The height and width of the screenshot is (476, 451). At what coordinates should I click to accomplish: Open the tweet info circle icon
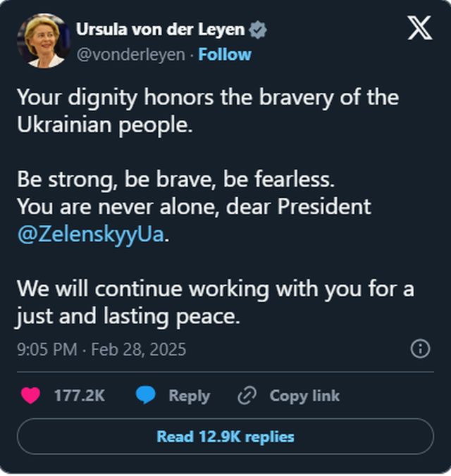[x=420, y=349]
